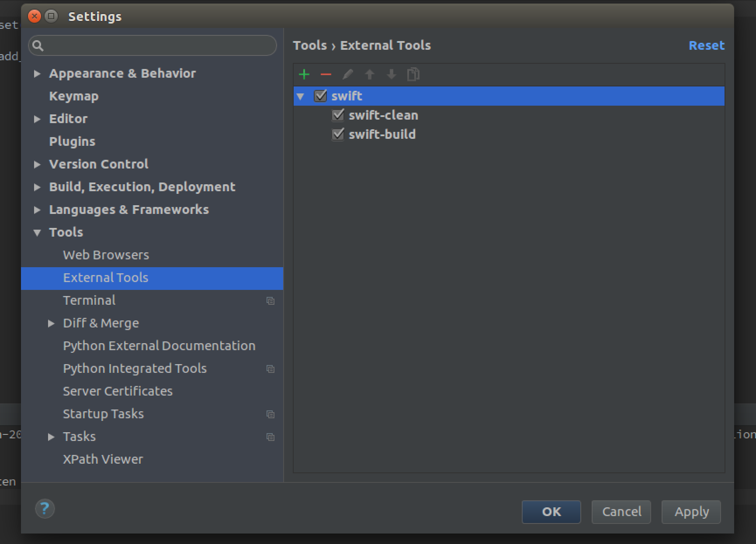
Task: Expand Build, Execution, Deployment arrow
Action: click(37, 187)
